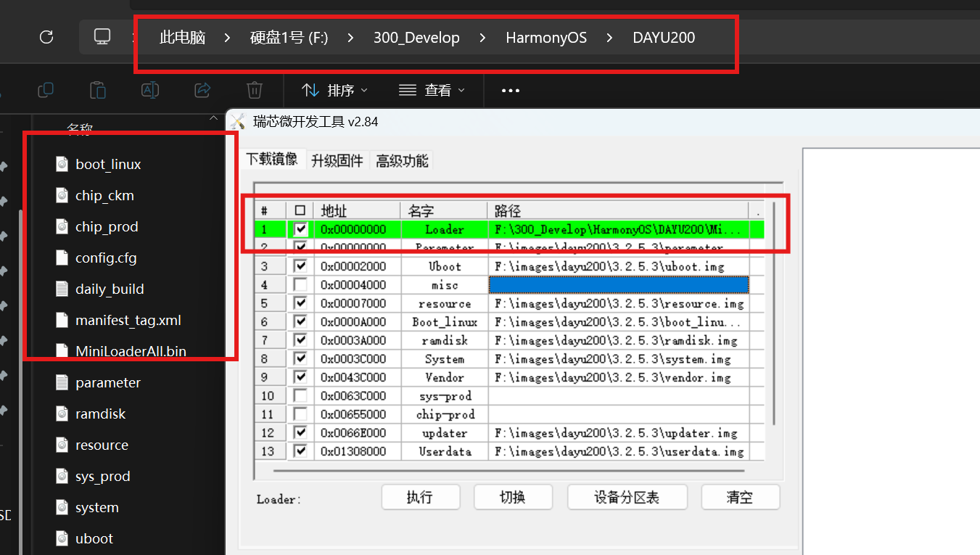Uncheck the System row checkbox
980x555 pixels.
(300, 358)
